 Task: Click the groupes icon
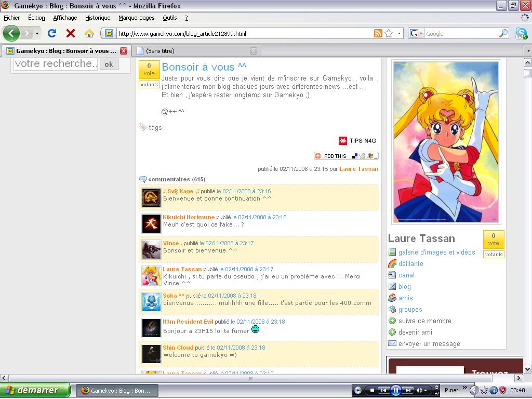tap(392, 309)
